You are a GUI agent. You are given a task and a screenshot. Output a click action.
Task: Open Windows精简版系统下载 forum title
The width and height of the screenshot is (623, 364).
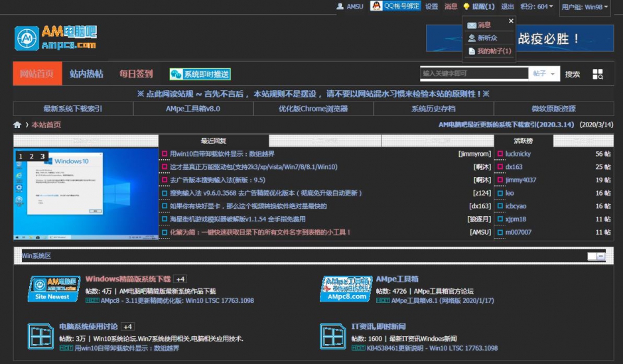[x=128, y=279]
